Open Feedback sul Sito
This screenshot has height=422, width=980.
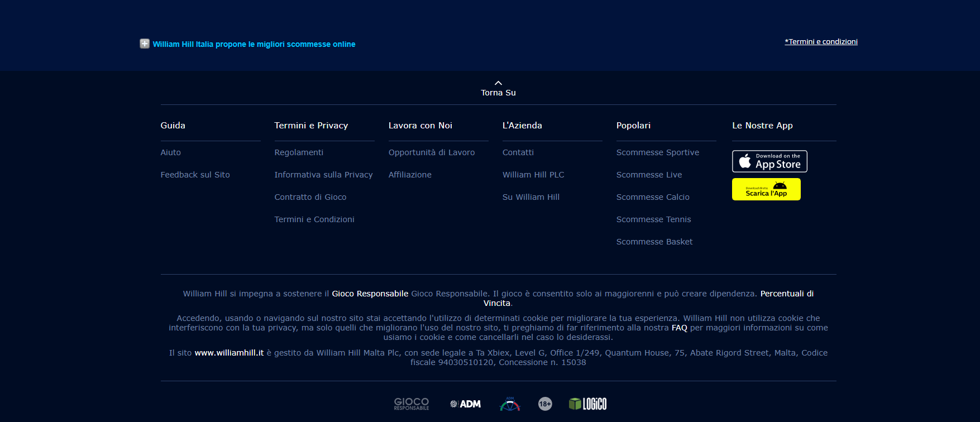tap(195, 175)
